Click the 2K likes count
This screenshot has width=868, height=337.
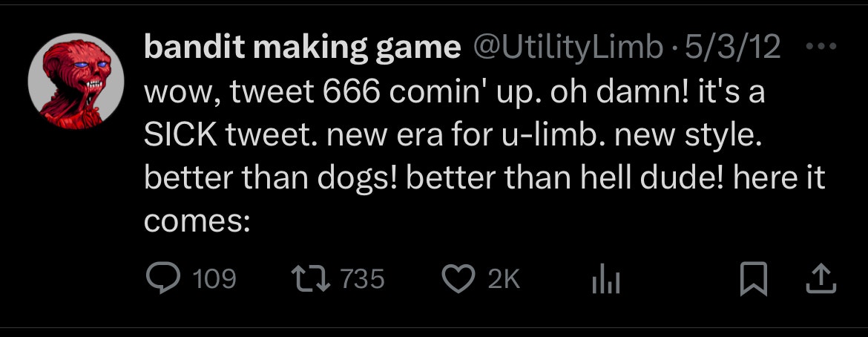point(504,279)
